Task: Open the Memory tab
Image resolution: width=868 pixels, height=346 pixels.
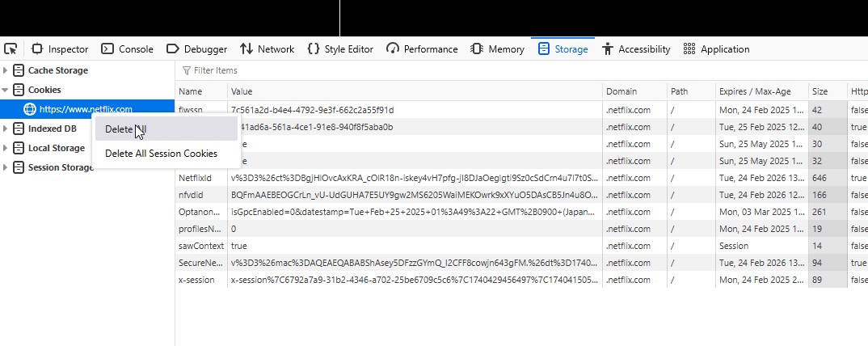Action: click(x=497, y=49)
